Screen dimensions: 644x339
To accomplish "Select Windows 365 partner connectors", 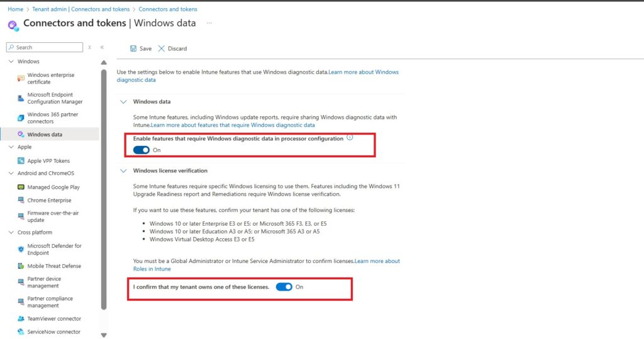I will 53,118.
